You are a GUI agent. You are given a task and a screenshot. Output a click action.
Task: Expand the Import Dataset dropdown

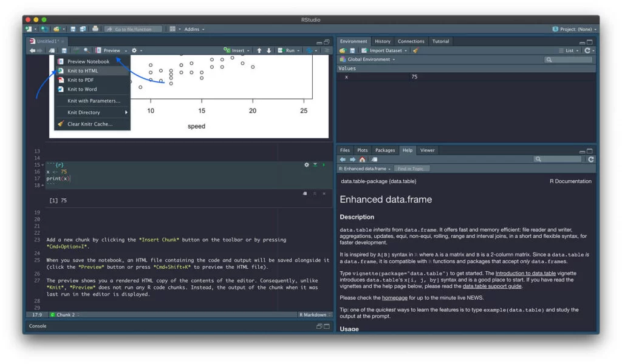[x=405, y=51]
